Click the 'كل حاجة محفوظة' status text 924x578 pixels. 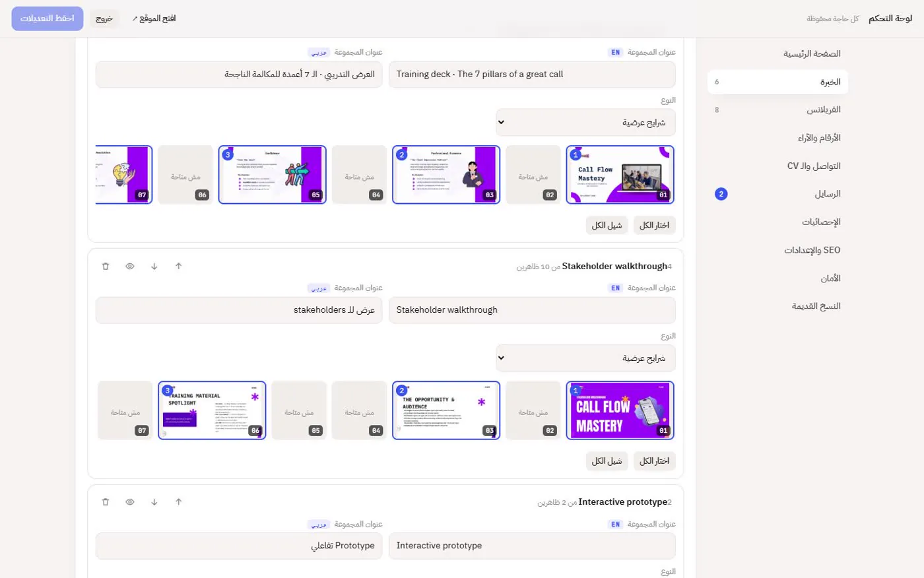tap(833, 18)
